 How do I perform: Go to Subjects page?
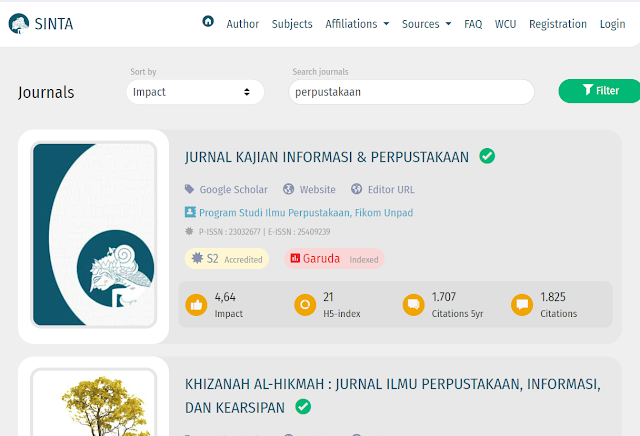[x=292, y=24]
